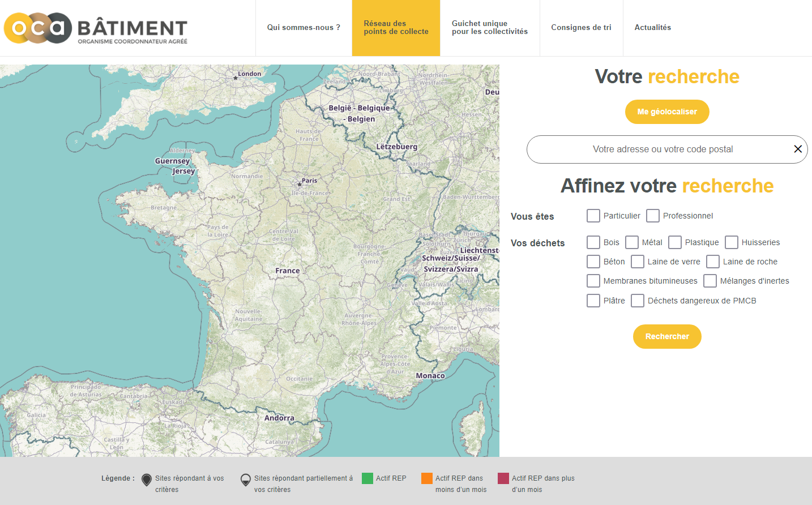This screenshot has width=812, height=505.
Task: Check the Particulier checkbox
Action: pyautogui.click(x=593, y=216)
